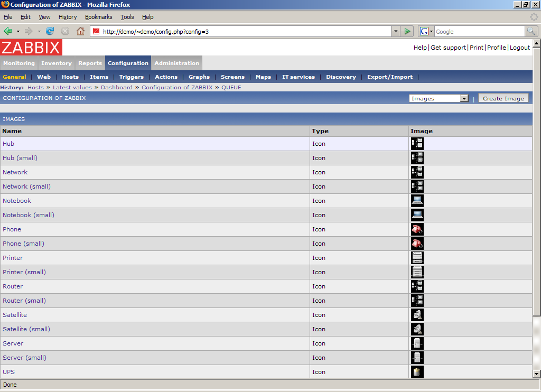Click the Network (small) image icon

[x=417, y=186]
